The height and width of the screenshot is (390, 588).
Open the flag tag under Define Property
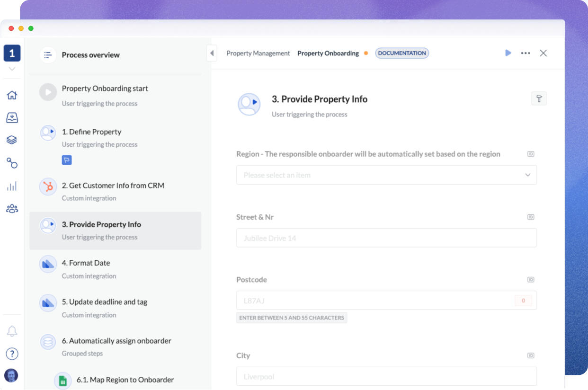tap(67, 160)
